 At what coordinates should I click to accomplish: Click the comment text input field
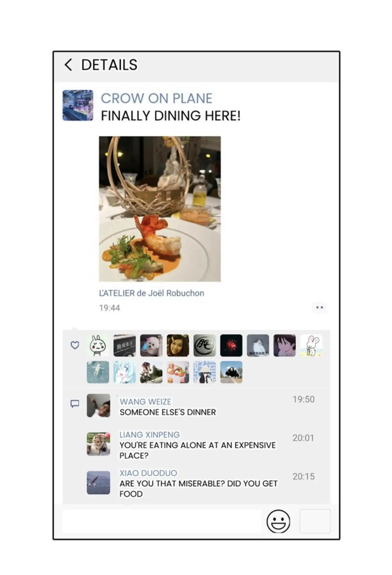point(162,521)
